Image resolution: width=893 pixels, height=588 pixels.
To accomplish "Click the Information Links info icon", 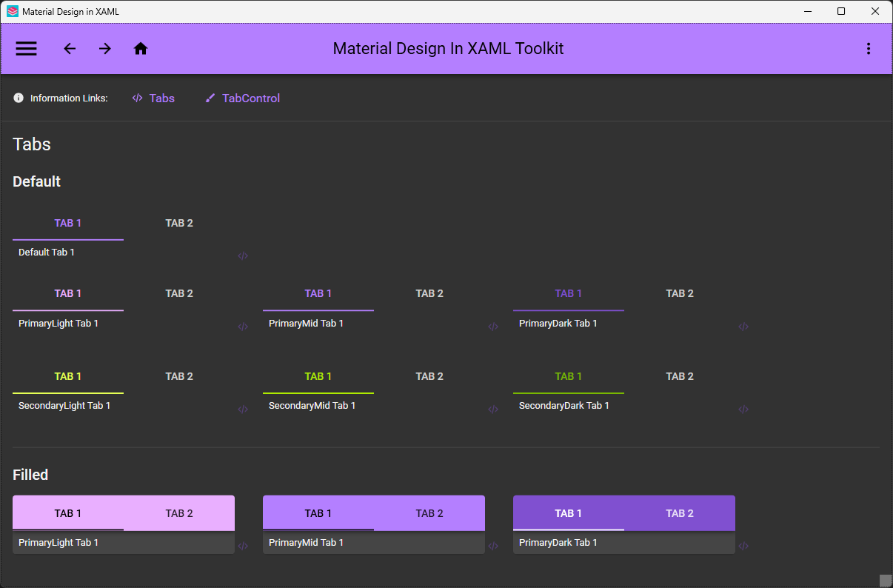I will tap(19, 98).
